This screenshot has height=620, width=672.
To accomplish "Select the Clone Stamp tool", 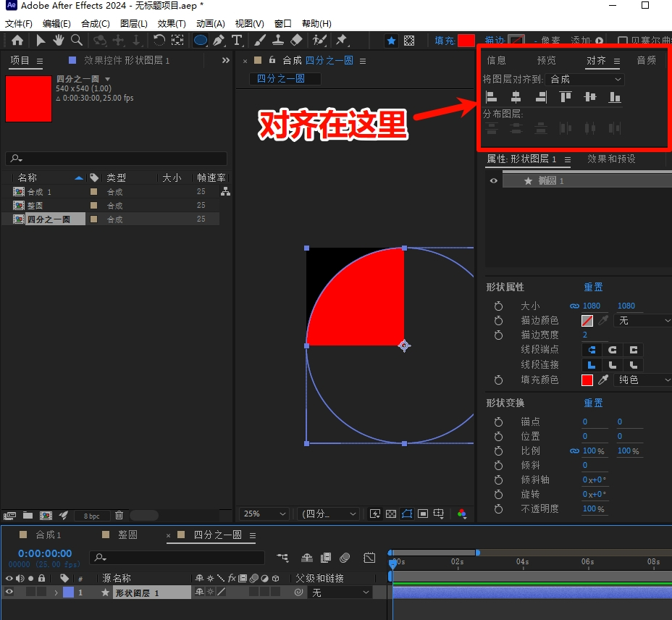I will 278,41.
